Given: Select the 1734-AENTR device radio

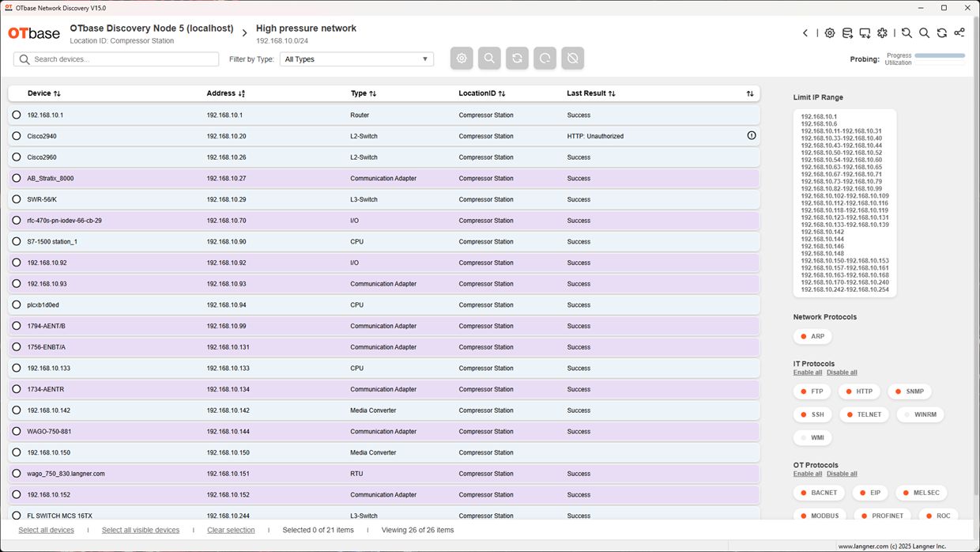Looking at the screenshot, I should coord(17,389).
